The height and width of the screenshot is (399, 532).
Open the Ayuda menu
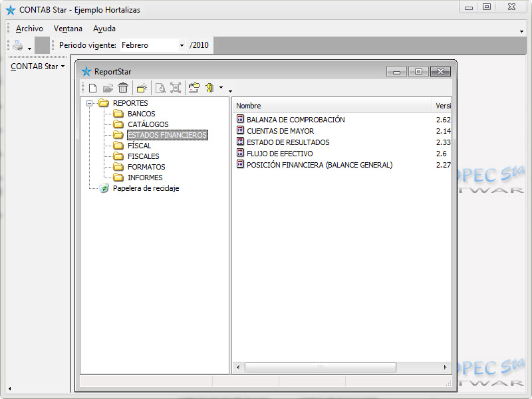(104, 29)
